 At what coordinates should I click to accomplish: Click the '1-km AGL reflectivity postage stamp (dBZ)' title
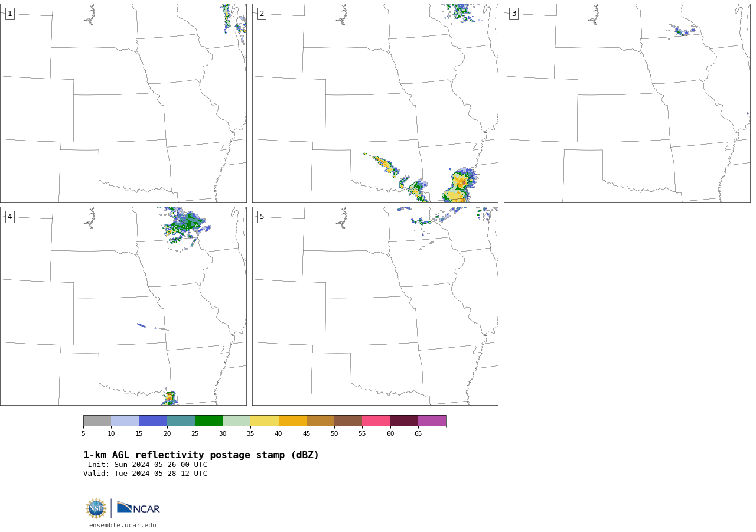[x=201, y=455]
